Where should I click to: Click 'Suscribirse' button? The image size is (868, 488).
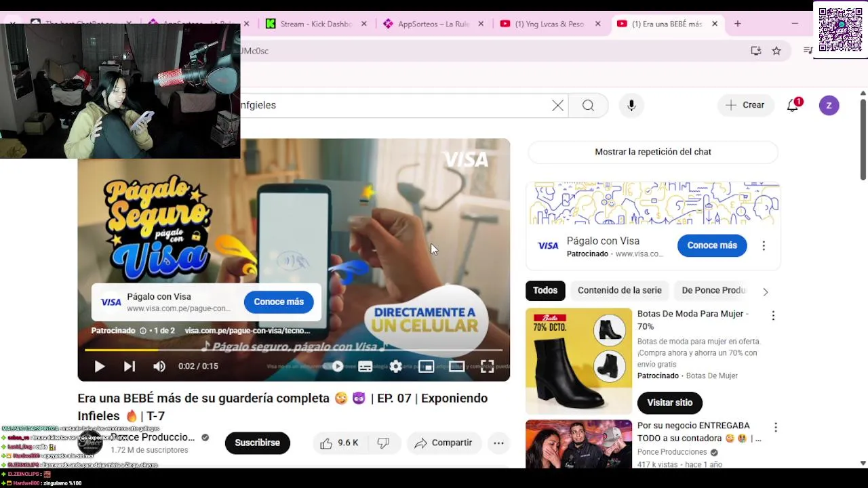click(x=257, y=443)
